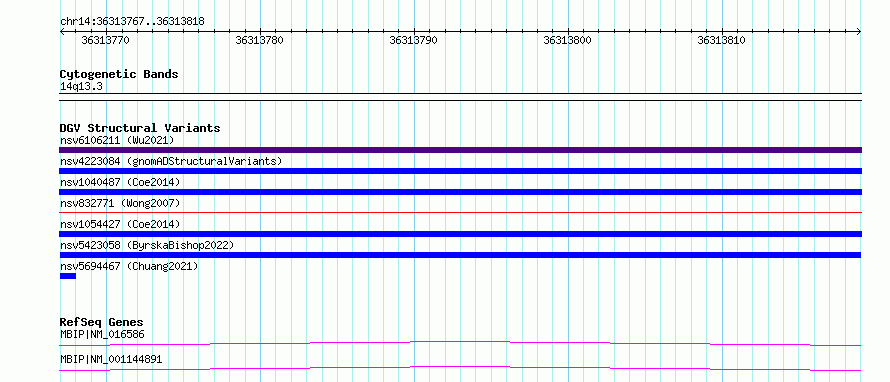Click ruler tick label 36313770
Image resolution: width=890 pixels, height=382 pixels.
point(105,40)
